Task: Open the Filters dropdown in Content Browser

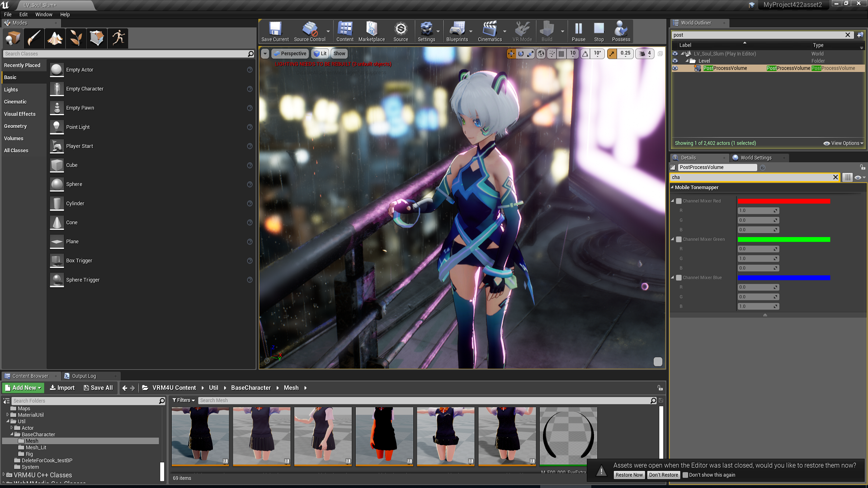Action: click(183, 400)
